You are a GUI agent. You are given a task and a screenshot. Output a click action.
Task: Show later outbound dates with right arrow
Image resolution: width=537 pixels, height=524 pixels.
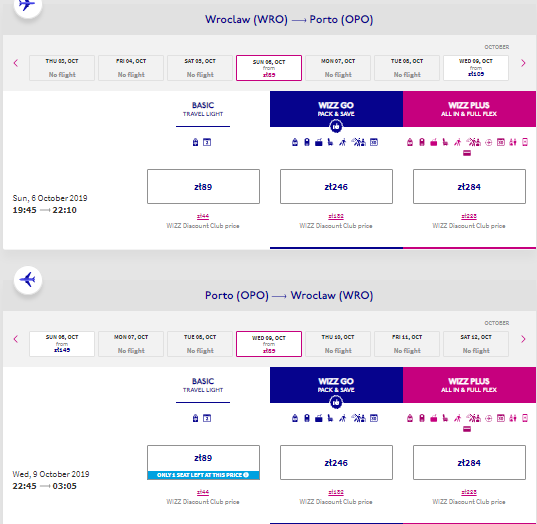pos(523,63)
